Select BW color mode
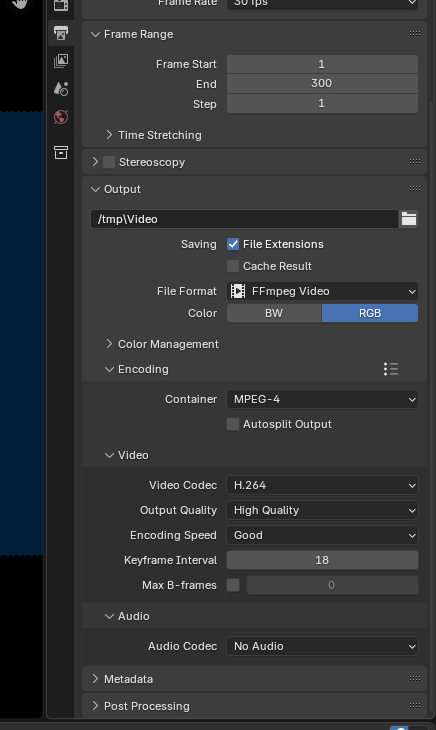The image size is (436, 730). (274, 313)
